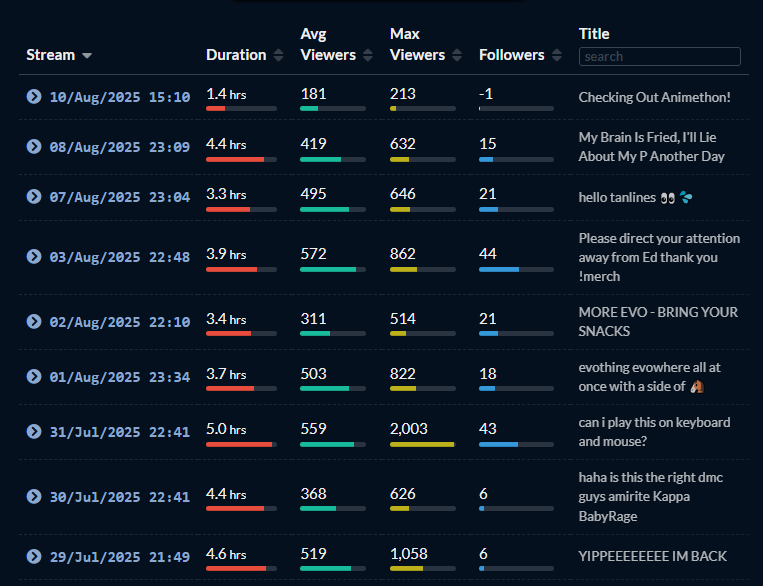Click 'MORE EVO - BRING YOUR SNACKS' title

658,321
